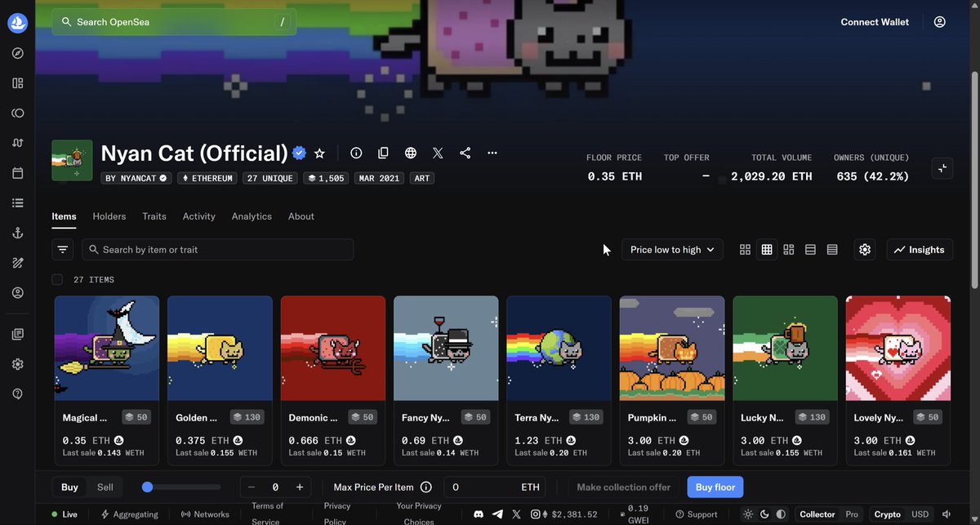
Task: Open the Tokens coins icon in sidebar
Action: pos(18,113)
